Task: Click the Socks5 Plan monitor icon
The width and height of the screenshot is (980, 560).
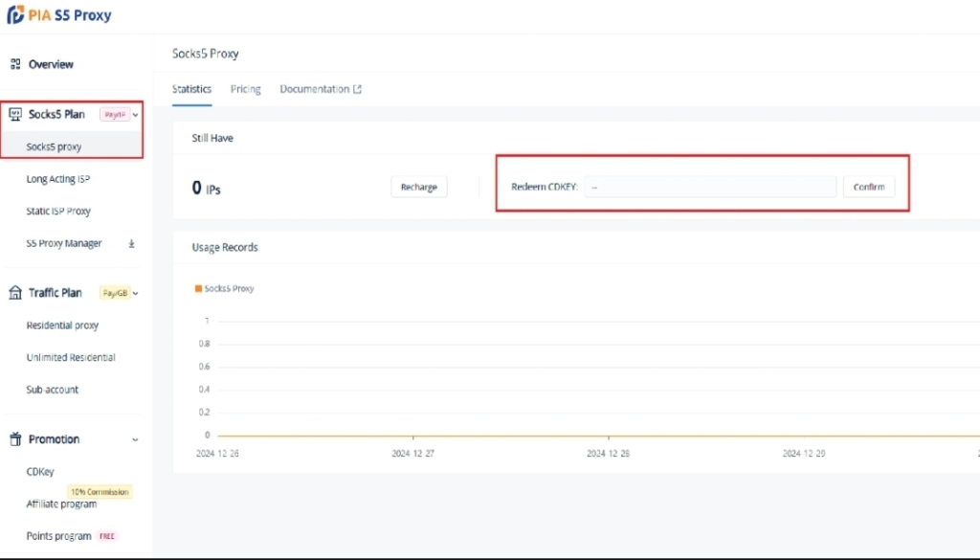Action: pos(15,114)
